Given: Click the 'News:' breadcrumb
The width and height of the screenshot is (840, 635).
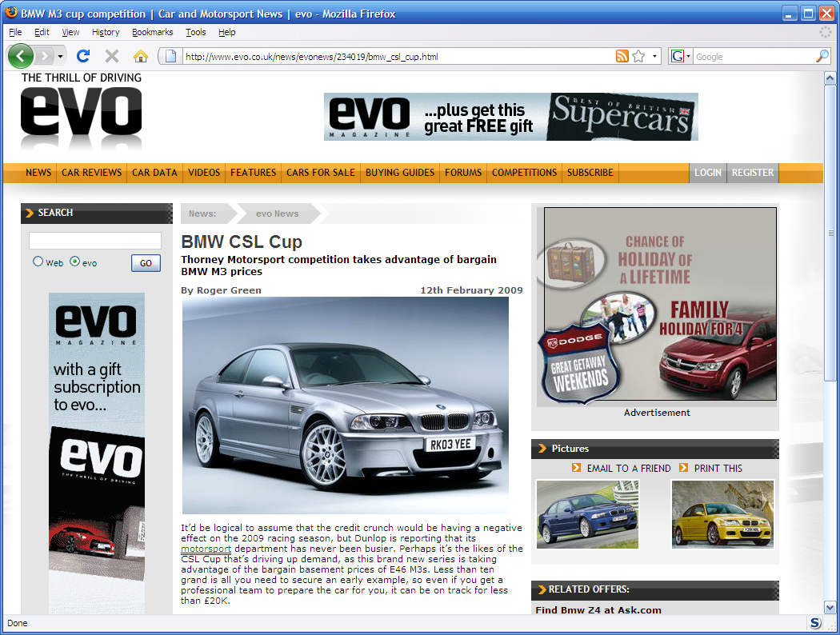Looking at the screenshot, I should [202, 214].
